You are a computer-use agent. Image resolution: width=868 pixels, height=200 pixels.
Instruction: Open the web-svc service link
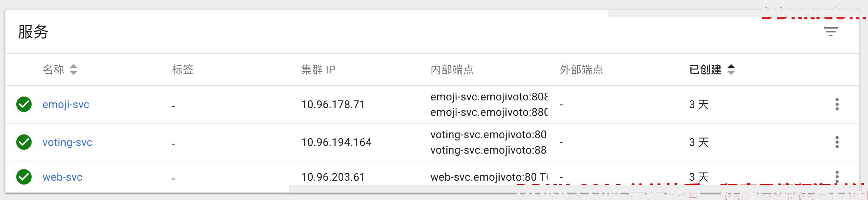click(x=62, y=177)
